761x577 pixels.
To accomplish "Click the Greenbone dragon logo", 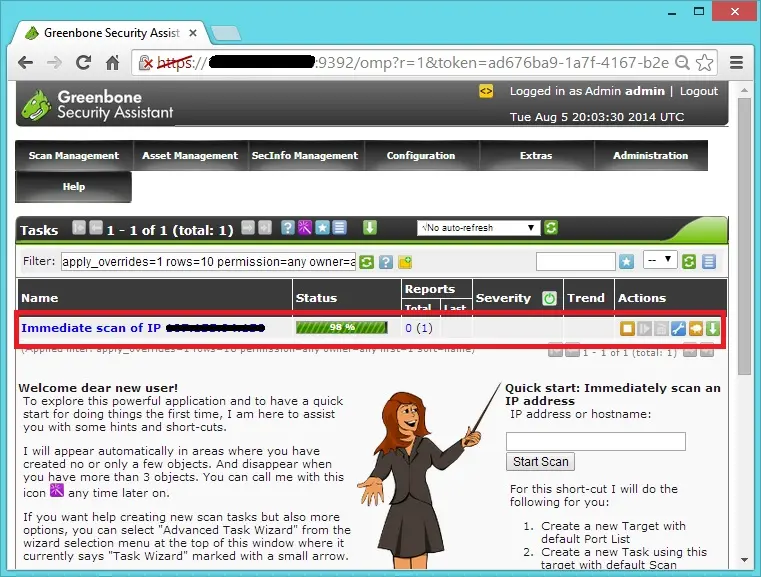I will point(36,104).
